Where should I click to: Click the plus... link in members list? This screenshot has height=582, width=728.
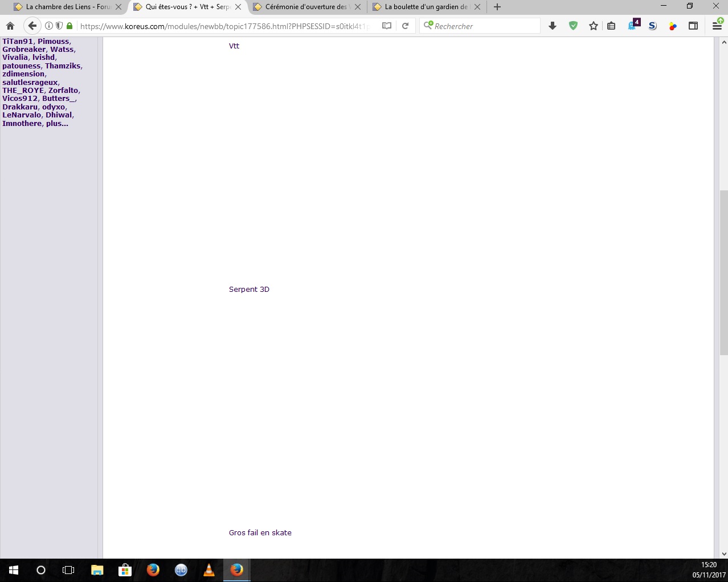(x=57, y=124)
